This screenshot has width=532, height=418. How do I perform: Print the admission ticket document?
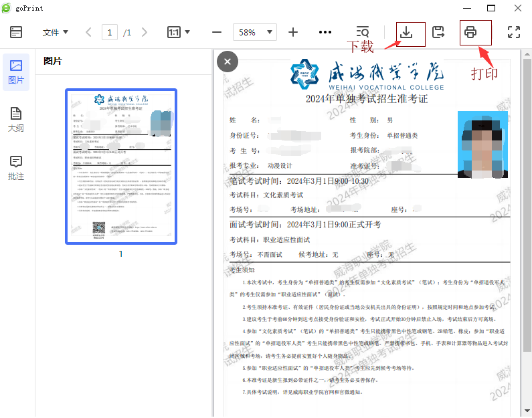[x=470, y=32]
